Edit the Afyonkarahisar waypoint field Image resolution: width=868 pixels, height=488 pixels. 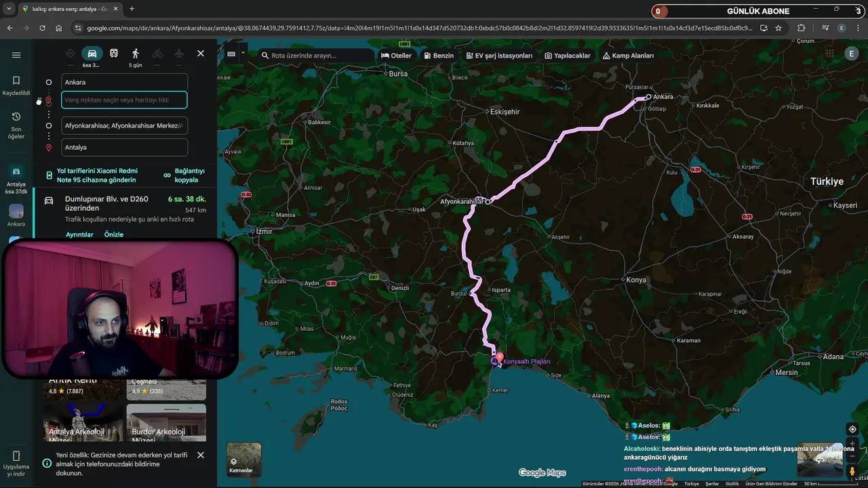[x=125, y=125]
